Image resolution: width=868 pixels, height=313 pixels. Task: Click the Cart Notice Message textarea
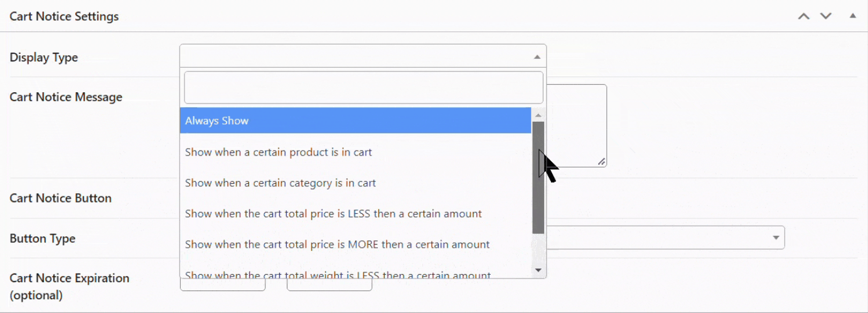576,125
